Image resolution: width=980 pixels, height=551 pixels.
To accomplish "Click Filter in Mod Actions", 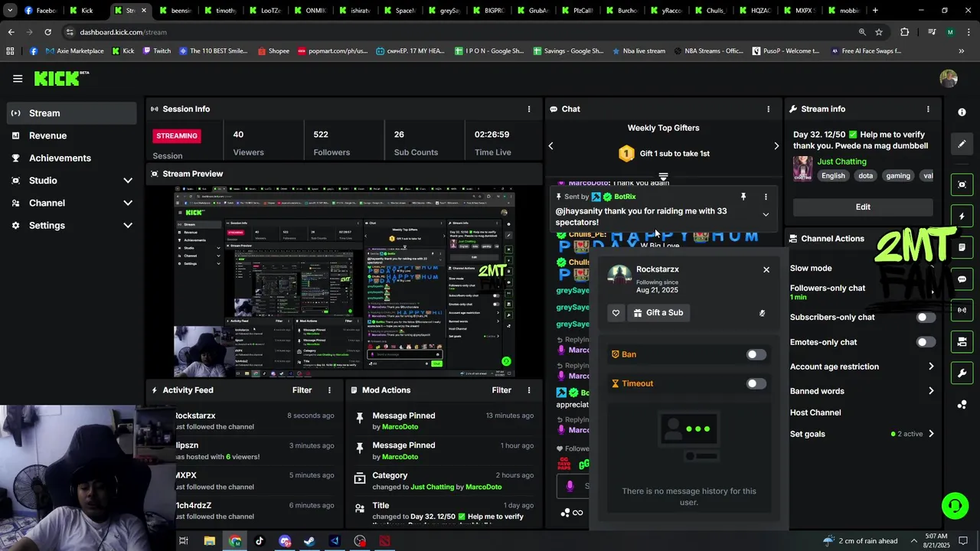I will [x=501, y=390].
